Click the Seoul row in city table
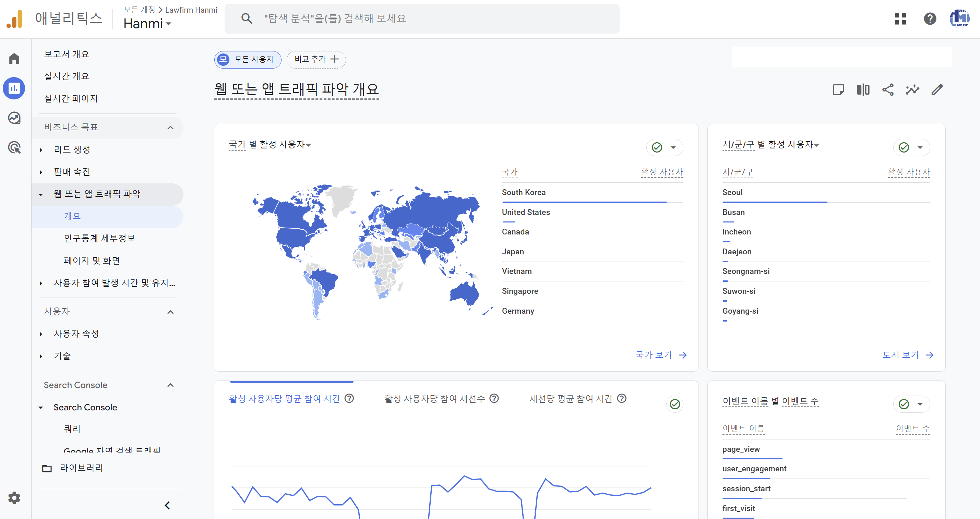This screenshot has height=519, width=980. pyautogui.click(x=826, y=193)
